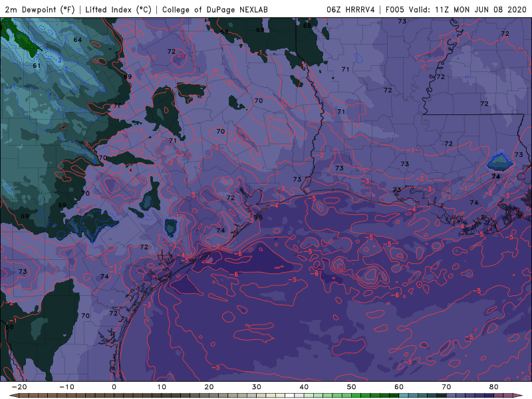The width and height of the screenshot is (532, 399).
Task: Click the "61" dewpoint value on the map
Action: tap(37, 65)
